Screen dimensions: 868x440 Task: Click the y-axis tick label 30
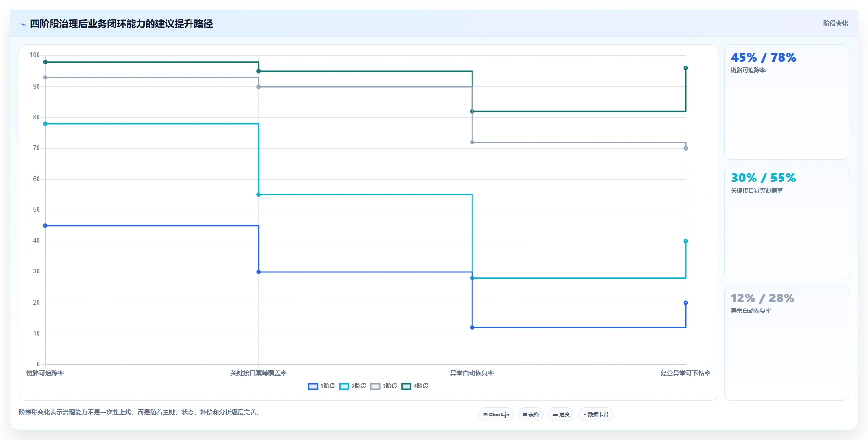(x=37, y=272)
